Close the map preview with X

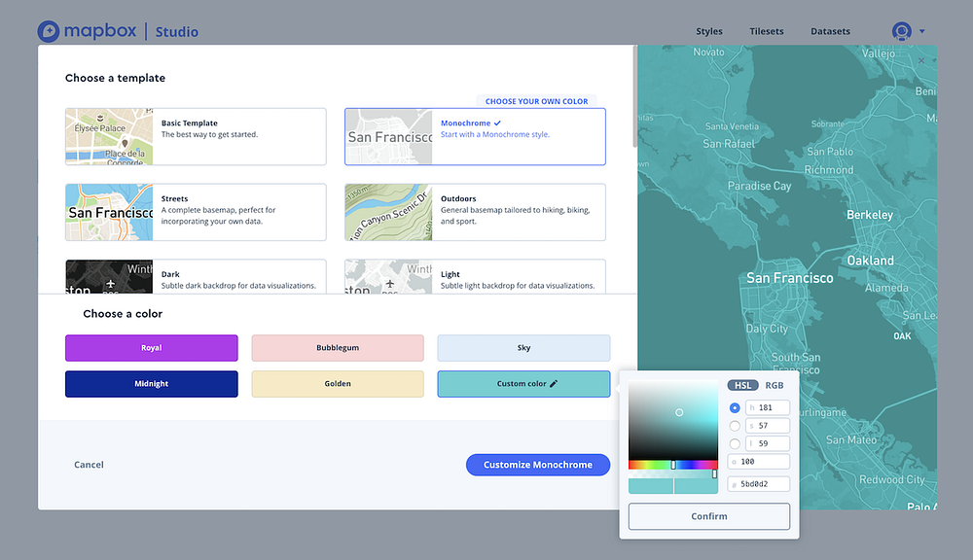click(x=921, y=61)
